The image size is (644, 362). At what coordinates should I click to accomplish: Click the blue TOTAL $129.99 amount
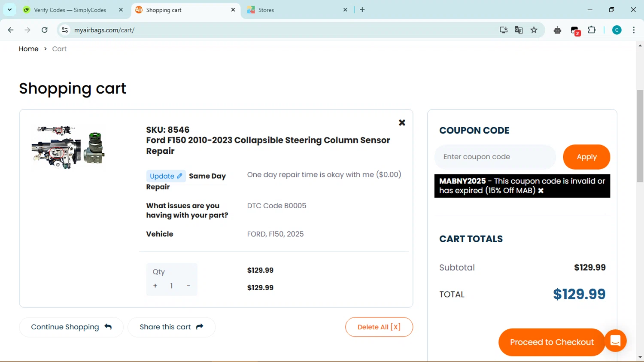point(579,294)
